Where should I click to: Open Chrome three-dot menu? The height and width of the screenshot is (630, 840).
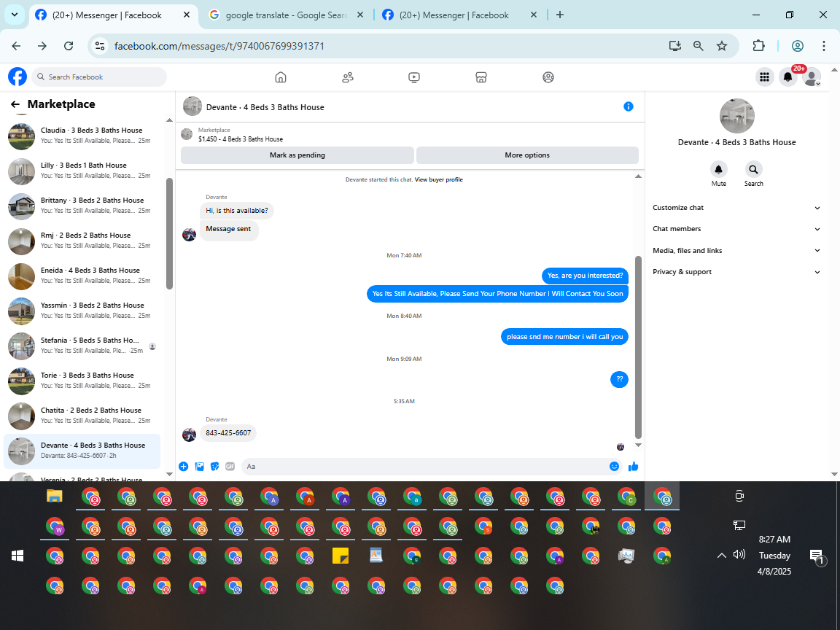pyautogui.click(x=824, y=46)
